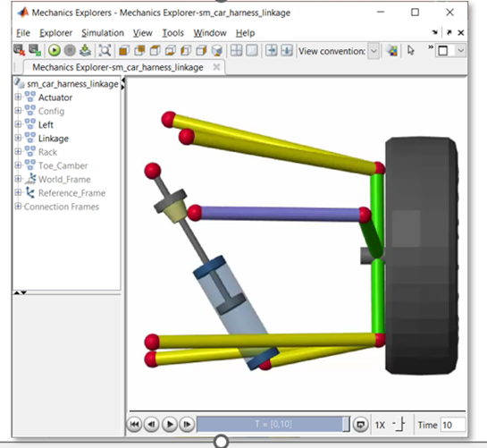The height and width of the screenshot is (448, 487).
Task: Play the simulation animation
Action: coord(170,425)
